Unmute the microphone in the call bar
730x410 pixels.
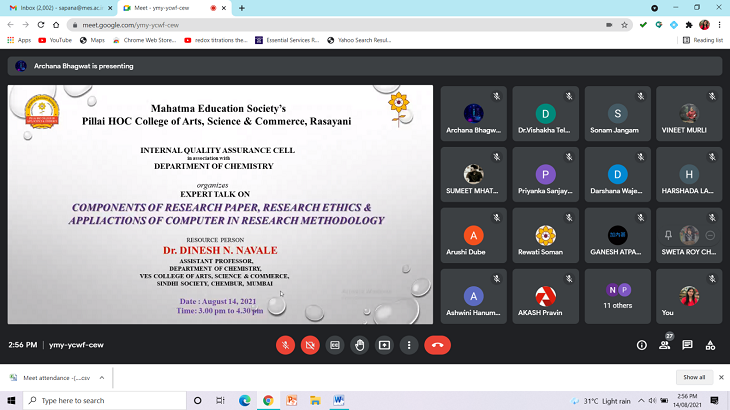(286, 344)
